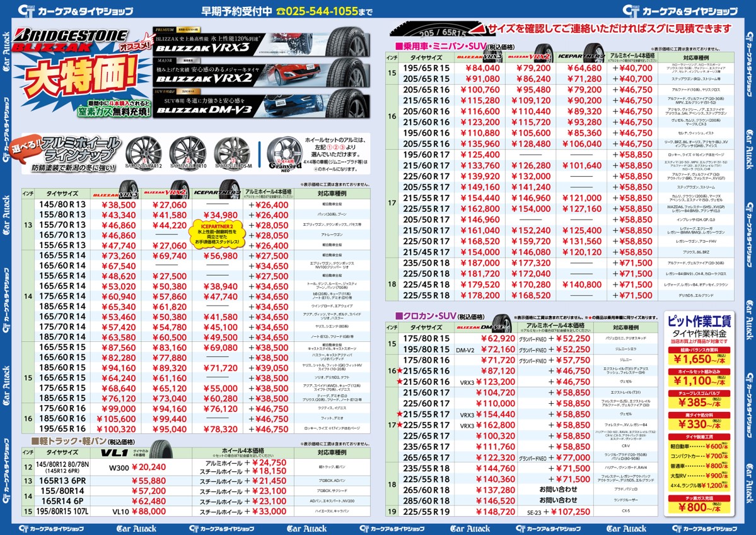Screen dimensions: 756x535
Task: Click the tire sidewall graphic showing 205/65R15
Action: click(x=435, y=30)
